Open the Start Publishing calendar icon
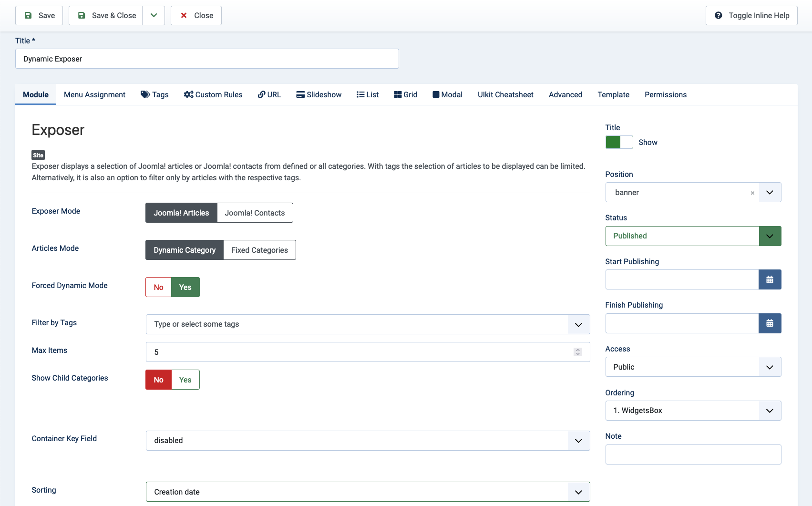The height and width of the screenshot is (506, 812). [770, 279]
